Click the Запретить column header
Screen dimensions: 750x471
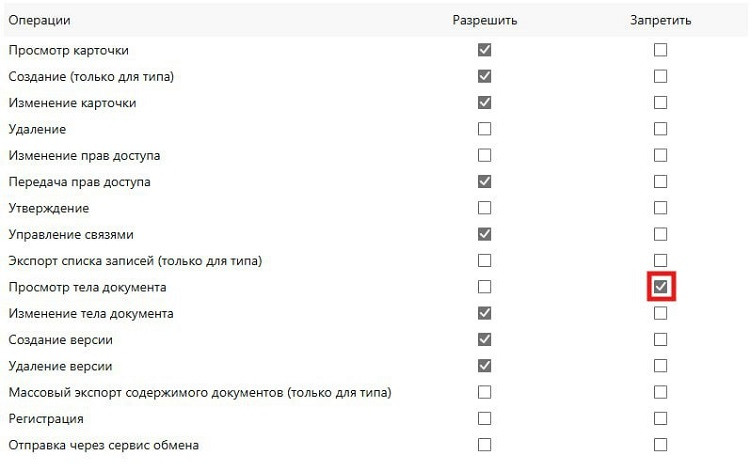tap(661, 20)
